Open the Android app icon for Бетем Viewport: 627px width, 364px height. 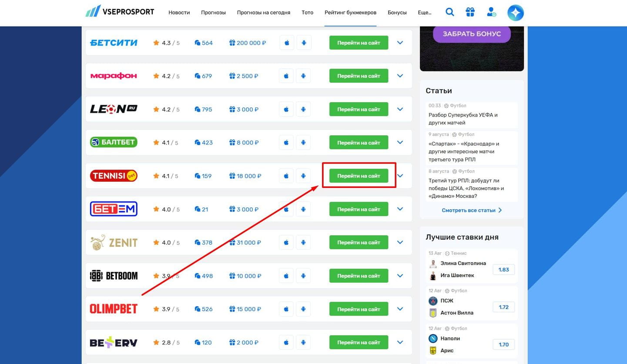(x=304, y=209)
